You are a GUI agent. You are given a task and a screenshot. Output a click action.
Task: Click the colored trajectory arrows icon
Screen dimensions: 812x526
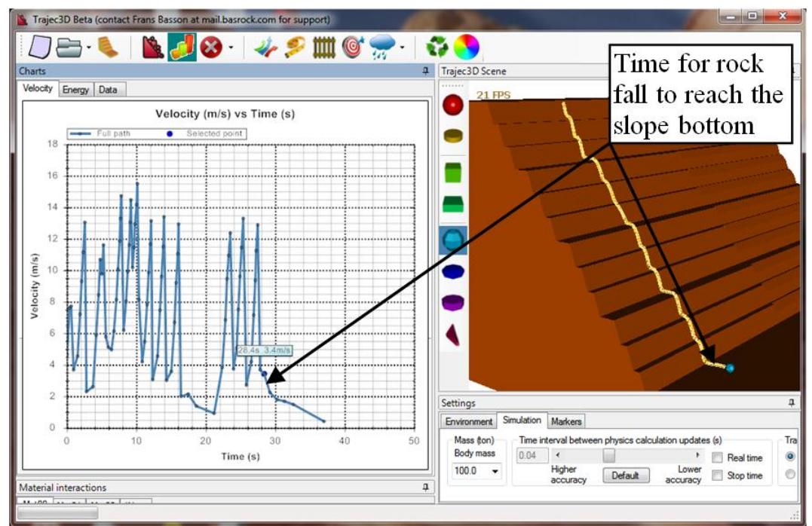pos(265,47)
